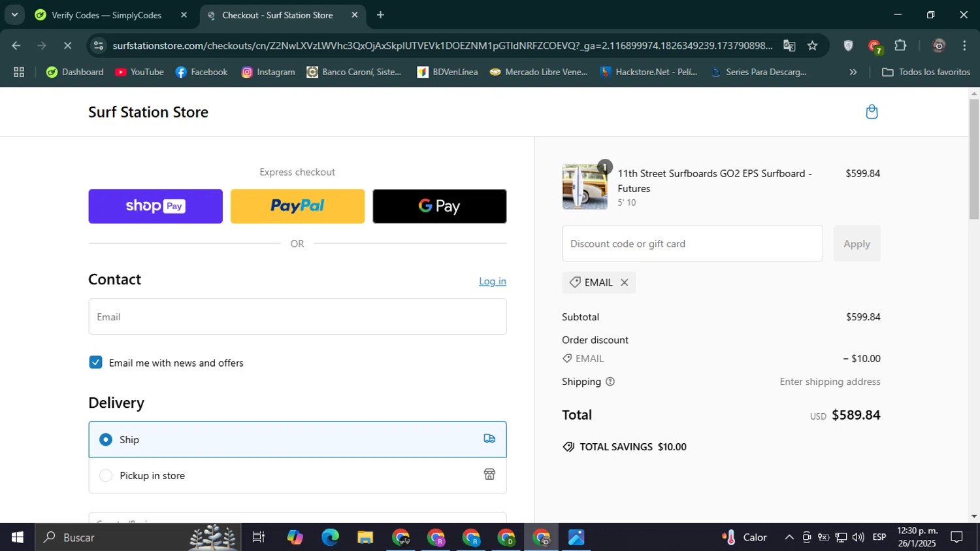Open the BDVenLínea bookmark
The width and height of the screenshot is (980, 551).
(448, 72)
